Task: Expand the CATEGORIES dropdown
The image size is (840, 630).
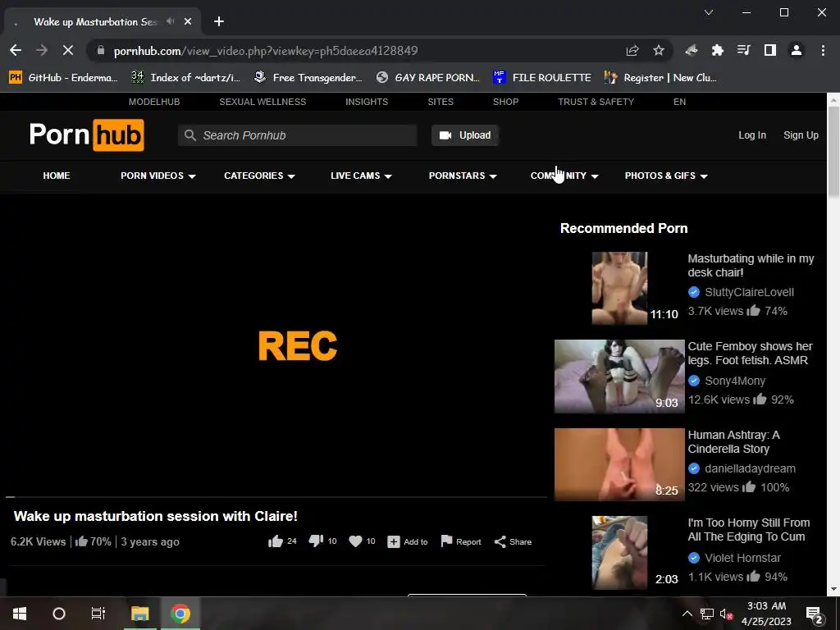Action: point(259,176)
